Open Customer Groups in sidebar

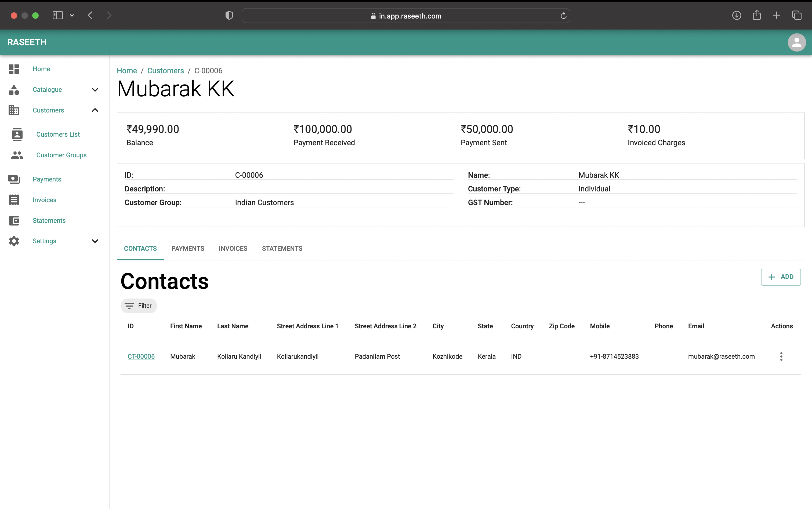coord(61,155)
